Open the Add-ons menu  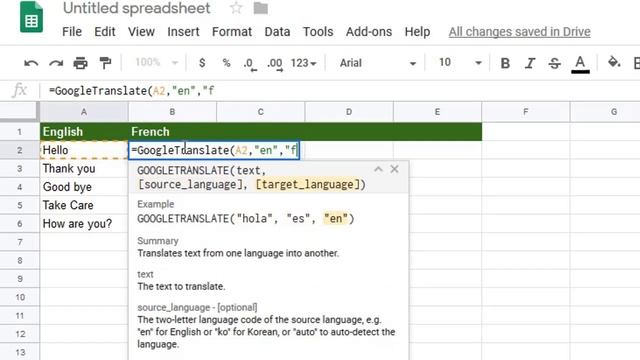click(x=369, y=32)
